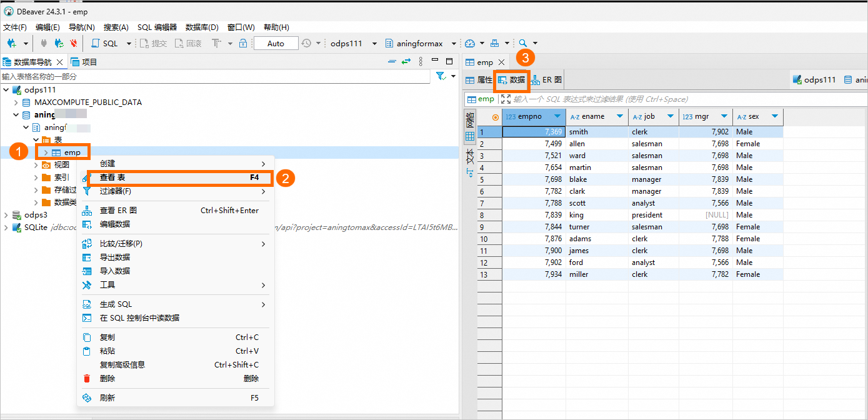Click the lock icon in the toolbar
Image resolution: width=868 pixels, height=420 pixels.
tap(242, 43)
